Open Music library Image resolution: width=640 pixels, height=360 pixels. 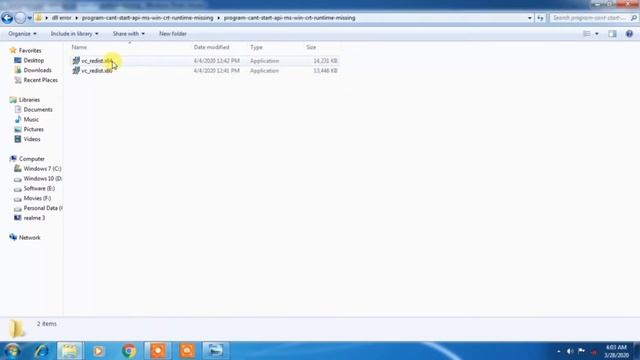[31, 120]
